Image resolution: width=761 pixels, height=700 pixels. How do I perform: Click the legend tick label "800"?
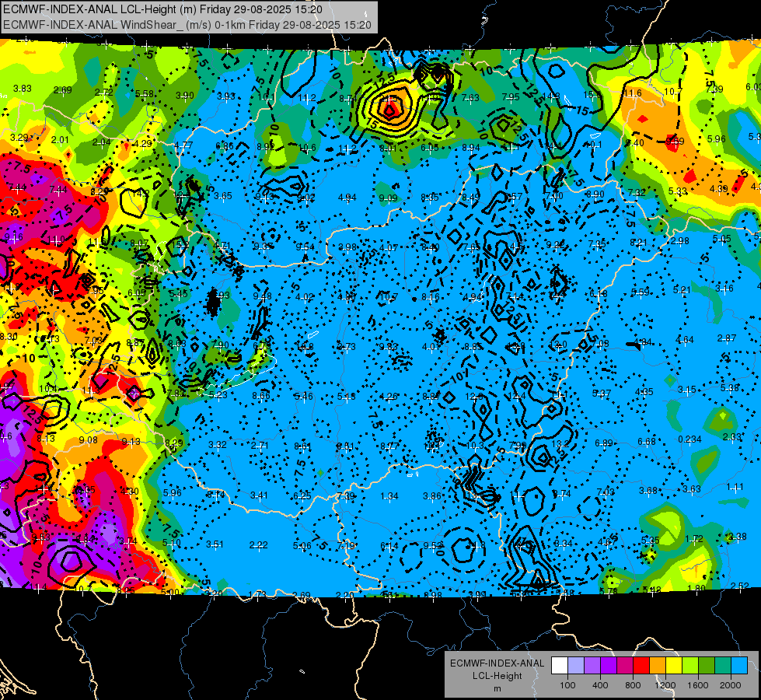(x=633, y=685)
